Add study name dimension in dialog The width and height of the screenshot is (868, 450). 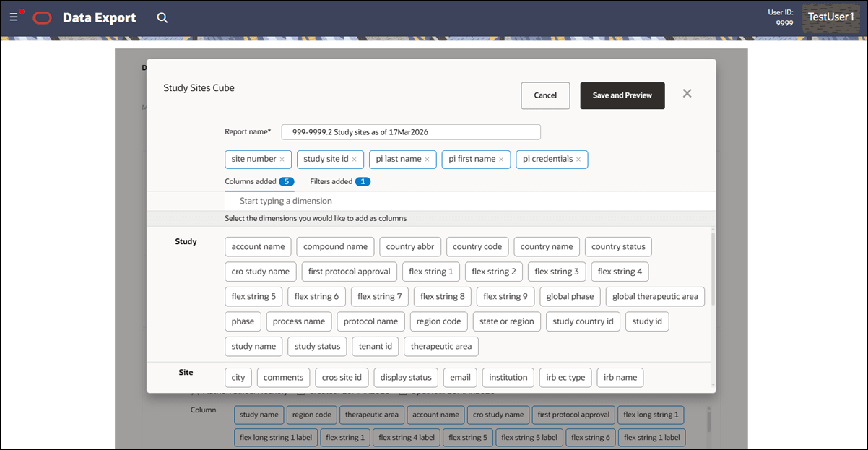click(x=253, y=346)
